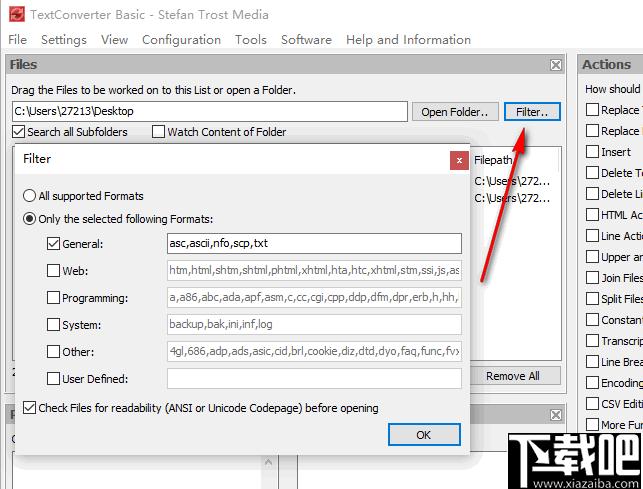
Task: Open the Help and Information menu
Action: [408, 40]
